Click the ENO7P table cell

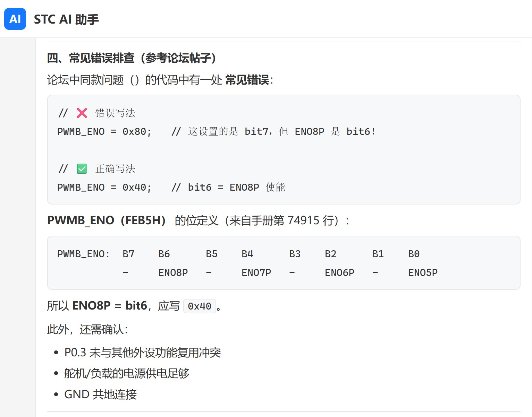coord(256,273)
